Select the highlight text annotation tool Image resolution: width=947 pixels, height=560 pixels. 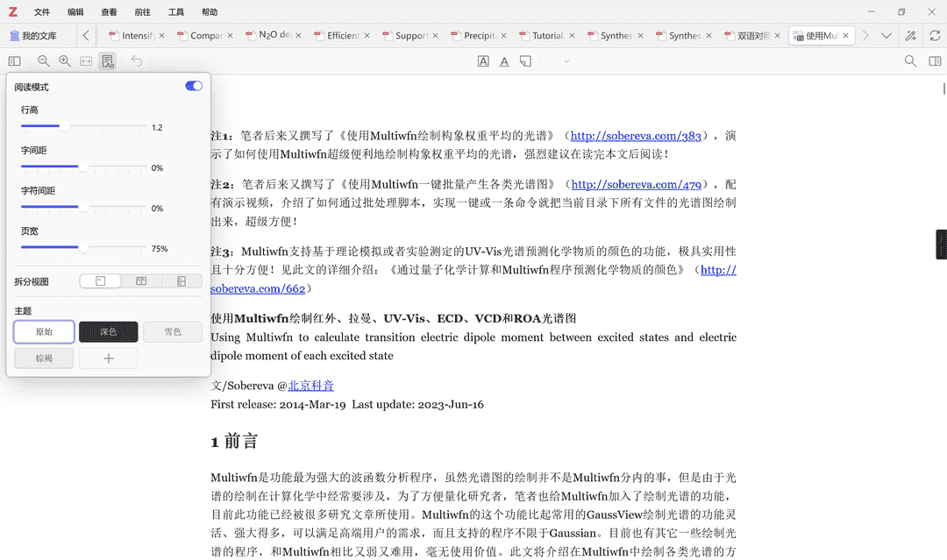click(x=483, y=60)
